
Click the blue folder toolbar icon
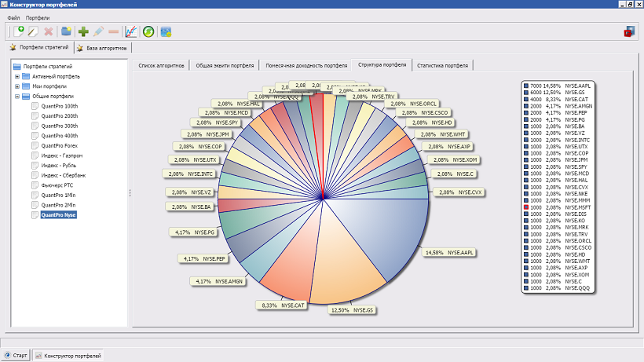(x=67, y=31)
